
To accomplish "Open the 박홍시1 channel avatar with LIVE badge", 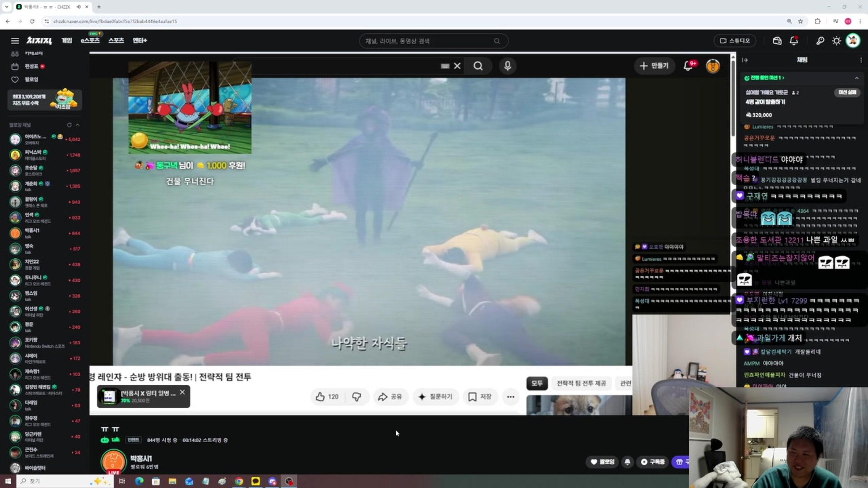I will (113, 462).
